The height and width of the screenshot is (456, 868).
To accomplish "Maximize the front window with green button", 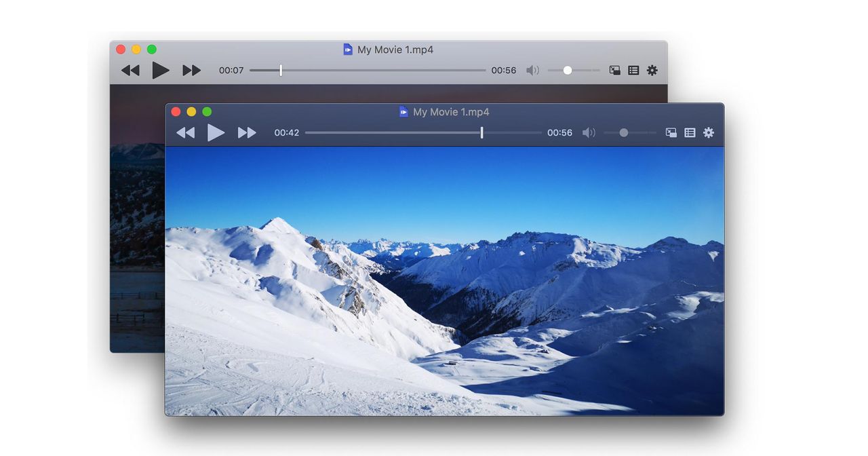I will [207, 112].
